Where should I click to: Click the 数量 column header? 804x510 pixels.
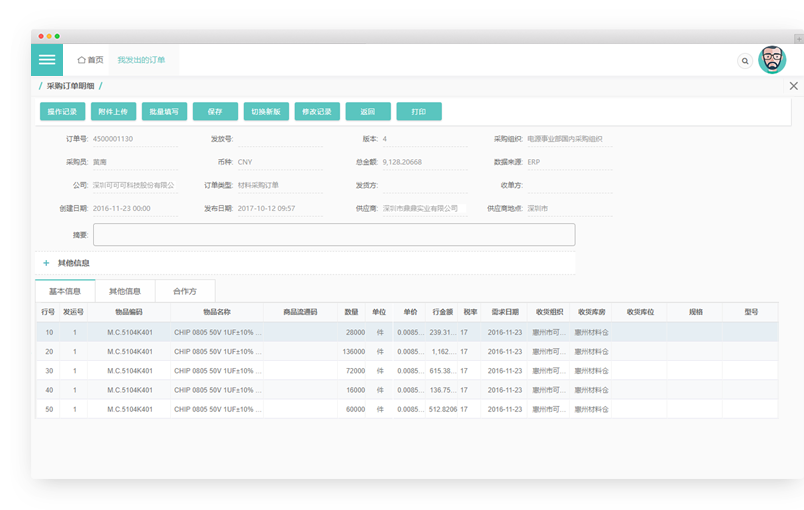point(352,312)
